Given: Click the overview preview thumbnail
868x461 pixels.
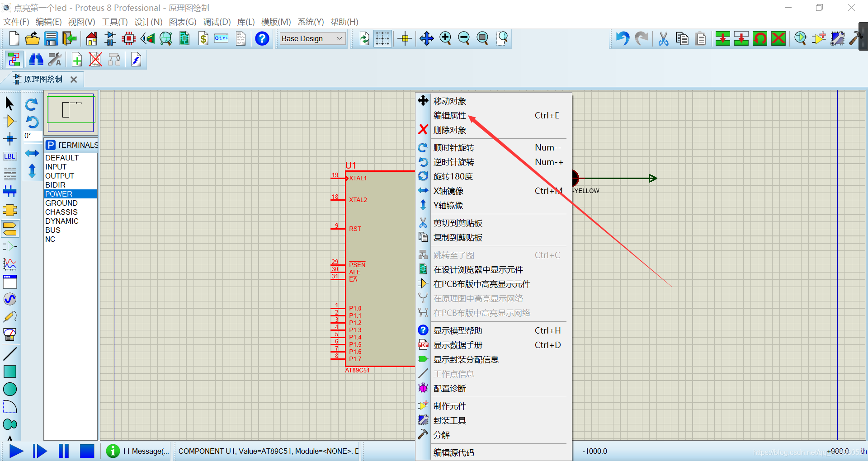Looking at the screenshot, I should 71,113.
